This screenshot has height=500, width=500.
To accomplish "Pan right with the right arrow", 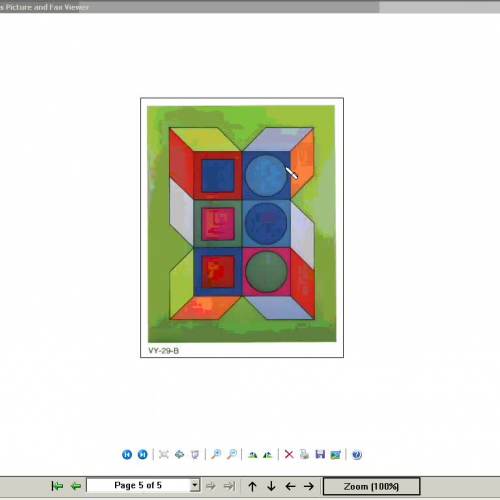I will (x=309, y=486).
